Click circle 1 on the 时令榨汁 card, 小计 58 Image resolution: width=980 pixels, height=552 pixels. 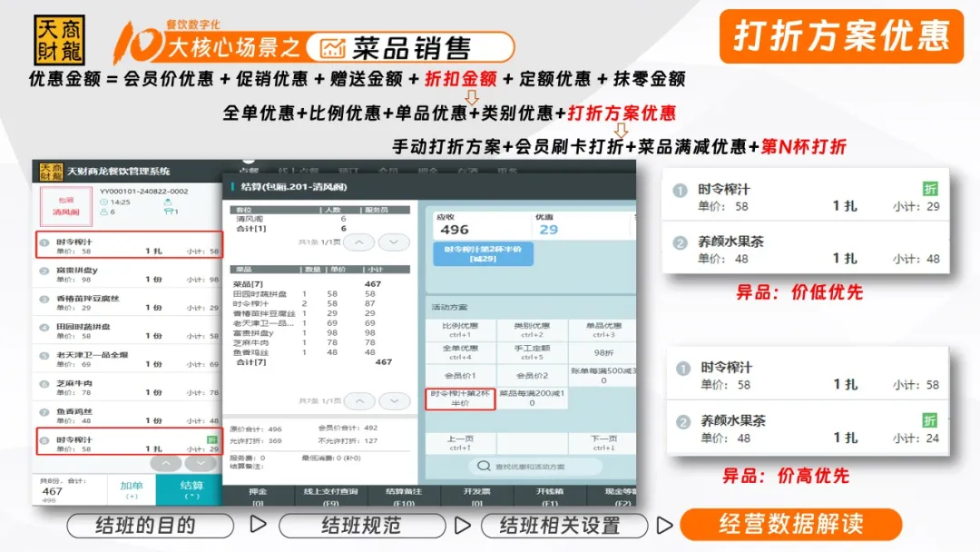pyautogui.click(x=683, y=369)
